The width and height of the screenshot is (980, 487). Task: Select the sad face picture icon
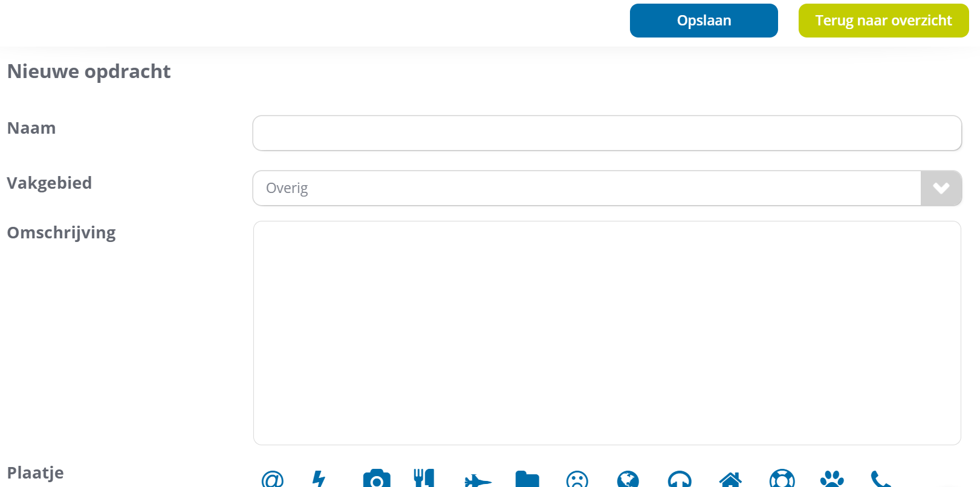577,479
